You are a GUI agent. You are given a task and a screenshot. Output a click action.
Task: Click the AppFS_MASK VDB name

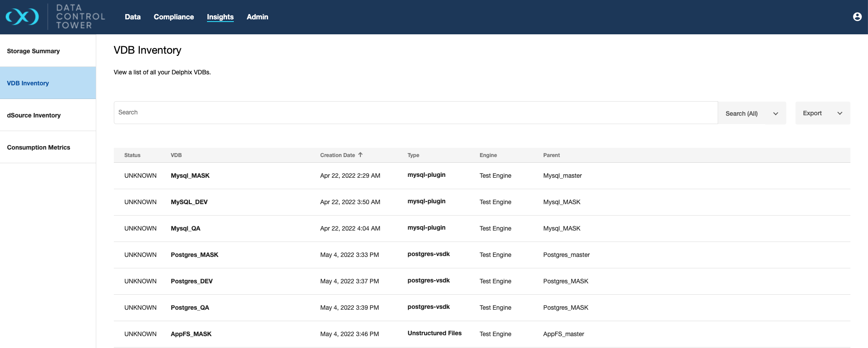click(191, 334)
